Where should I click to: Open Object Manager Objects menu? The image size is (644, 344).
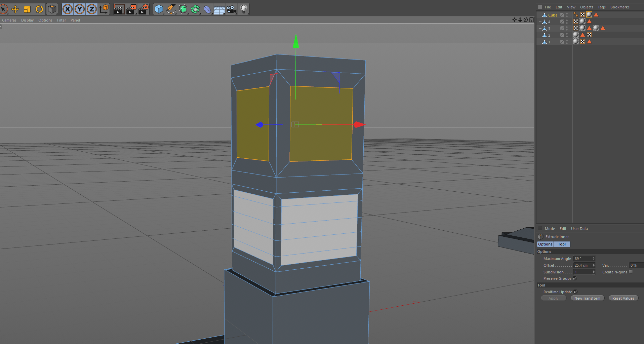click(587, 7)
